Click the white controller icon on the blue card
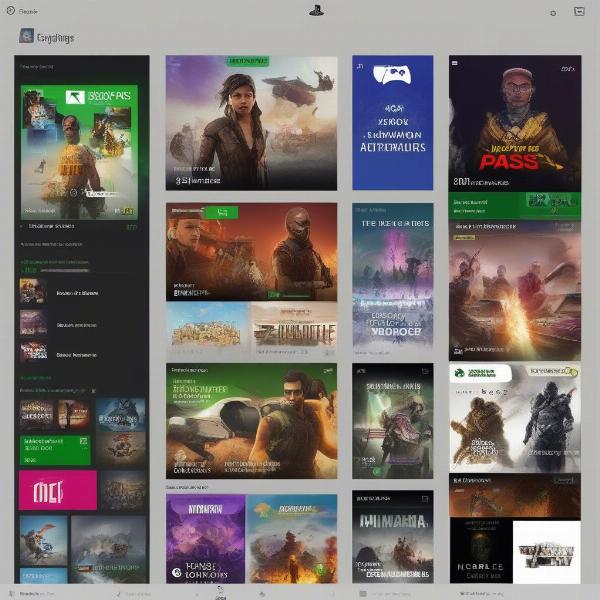Viewport: 600px width, 600px height. tap(392, 75)
